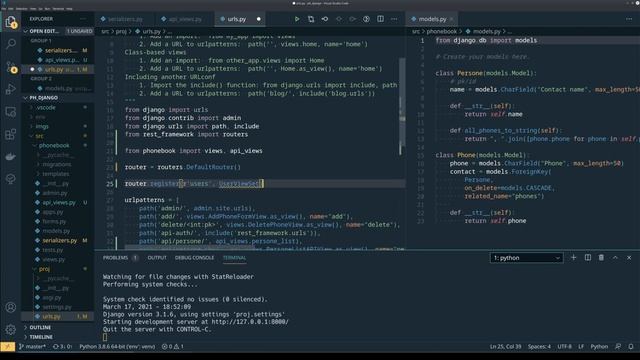
Task: Open the Docker view in activity bar
Action: 11,156
